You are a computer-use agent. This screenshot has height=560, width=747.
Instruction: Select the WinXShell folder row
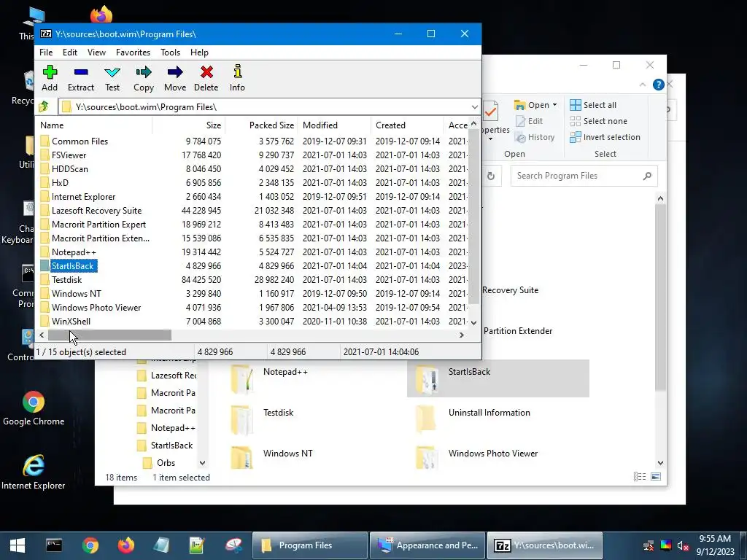(x=252, y=321)
